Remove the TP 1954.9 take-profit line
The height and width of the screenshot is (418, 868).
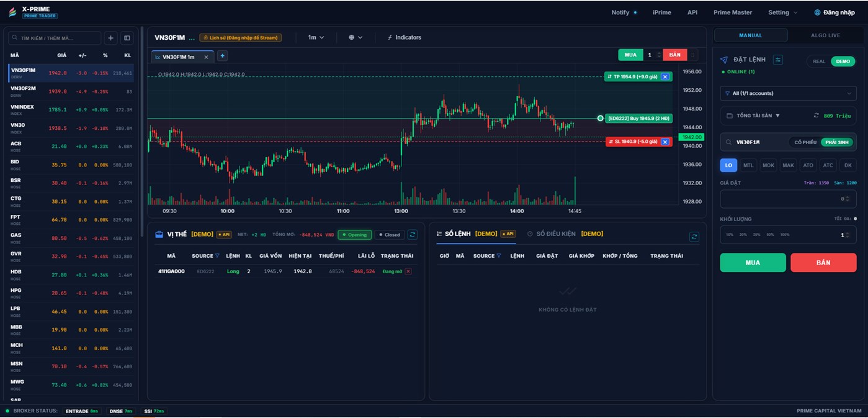coord(665,76)
